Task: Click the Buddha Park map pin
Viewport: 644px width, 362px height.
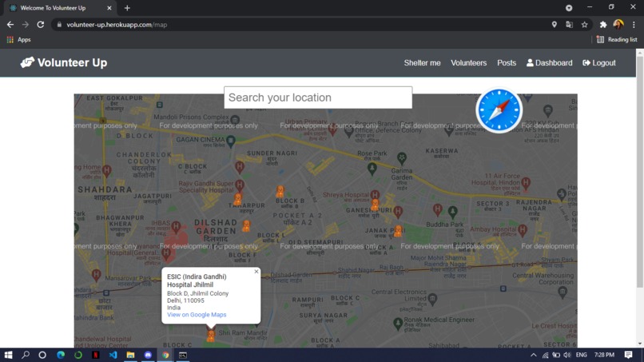Action: pyautogui.click(x=452, y=212)
